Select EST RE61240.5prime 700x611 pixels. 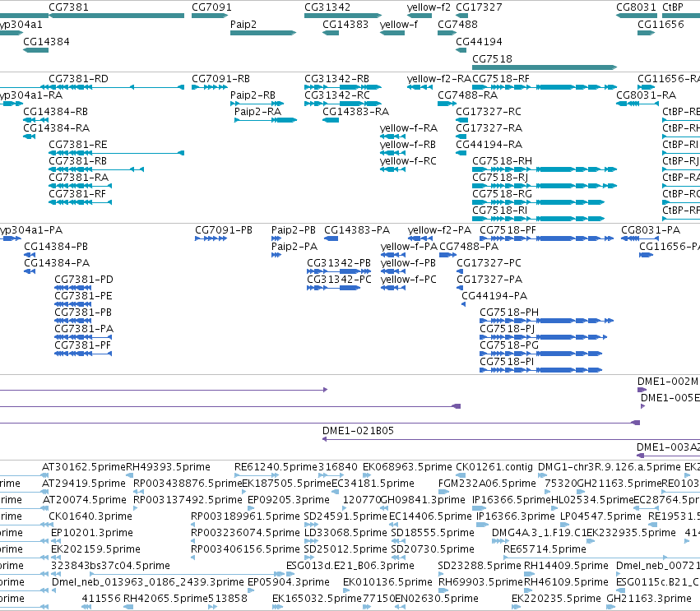276,467
